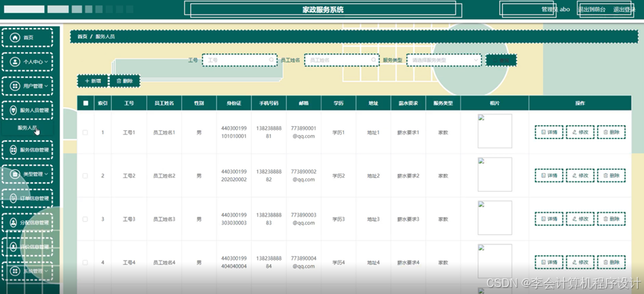Click the grid icon of 用户管理
The width and height of the screenshot is (644, 294).
[15, 86]
